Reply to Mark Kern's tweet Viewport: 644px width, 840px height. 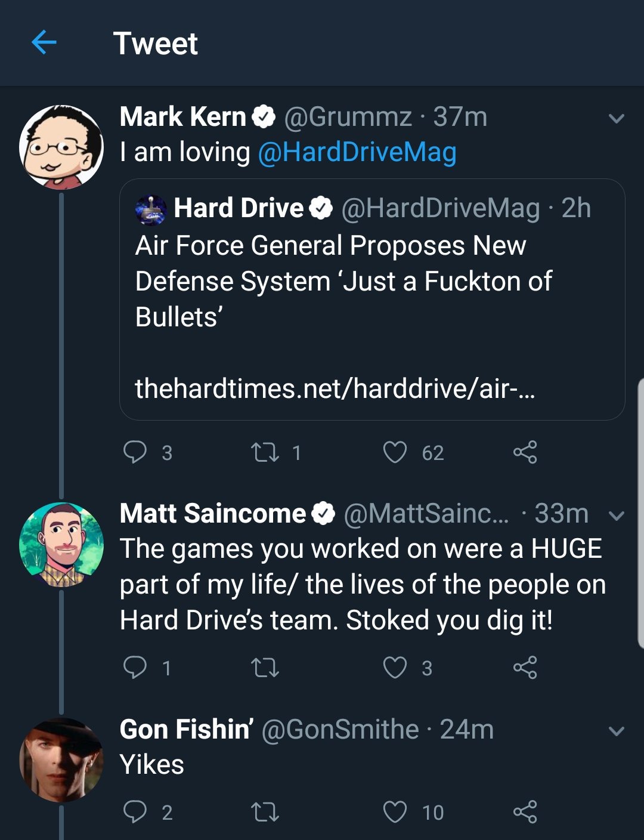click(x=135, y=452)
